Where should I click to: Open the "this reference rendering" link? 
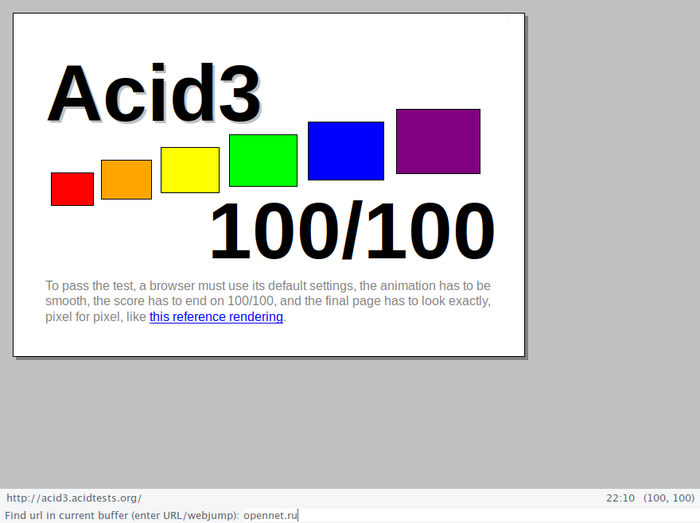[216, 317]
